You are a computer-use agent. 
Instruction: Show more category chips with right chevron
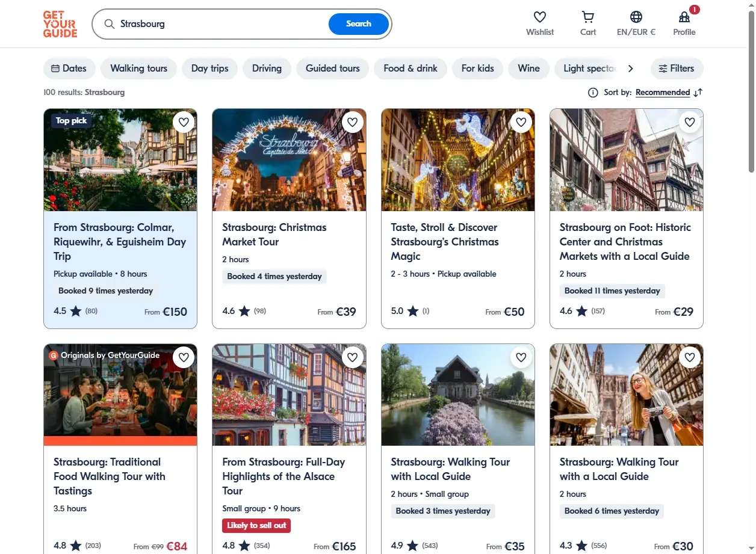(x=630, y=69)
